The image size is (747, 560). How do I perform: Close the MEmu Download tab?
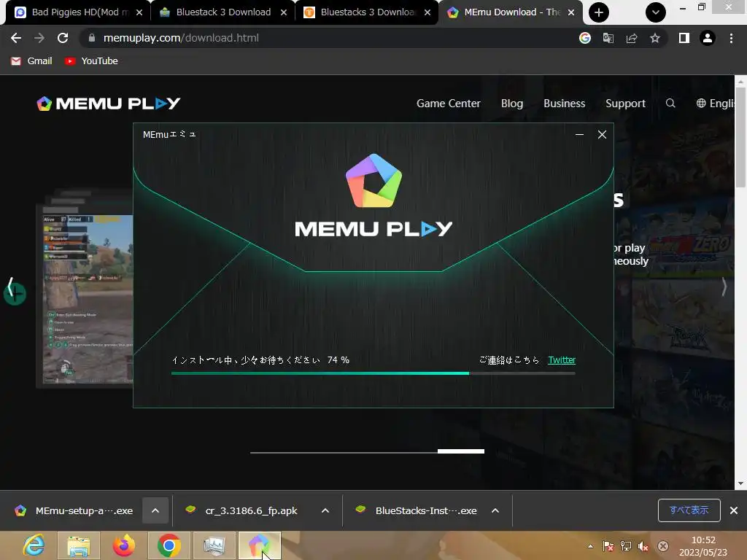coord(570,12)
